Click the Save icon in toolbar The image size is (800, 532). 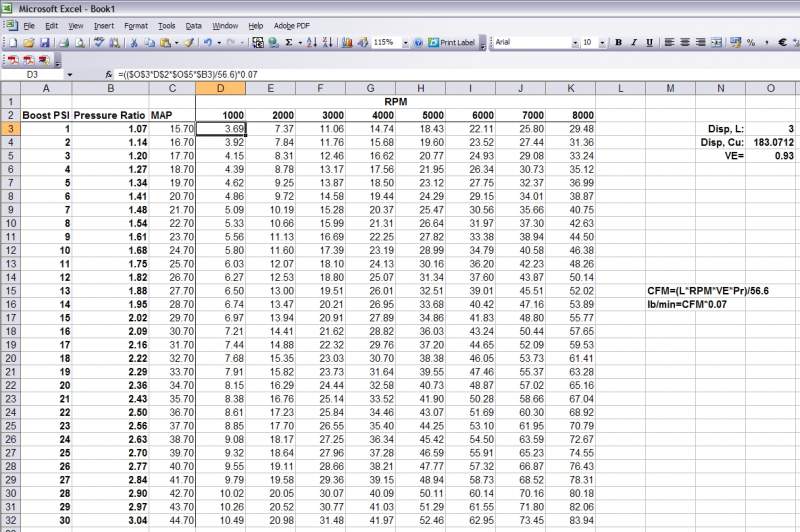click(44, 43)
